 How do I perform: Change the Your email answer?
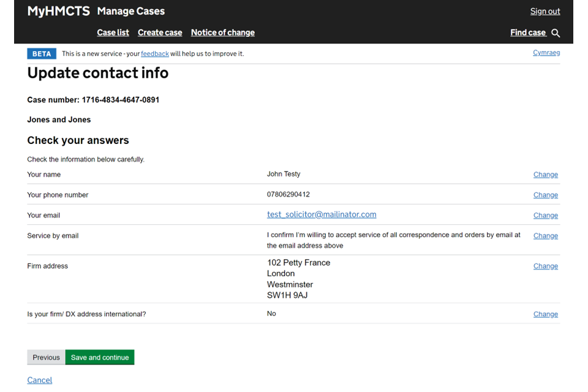(x=545, y=215)
